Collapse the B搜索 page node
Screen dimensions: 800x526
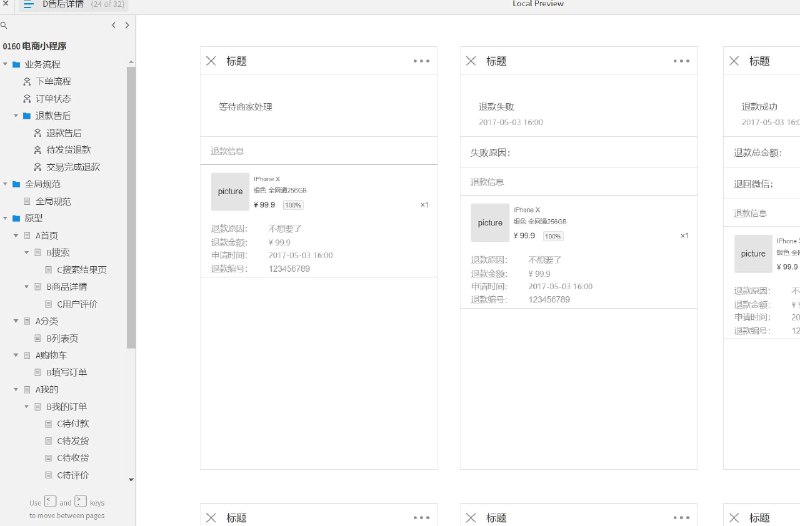pyautogui.click(x=27, y=252)
